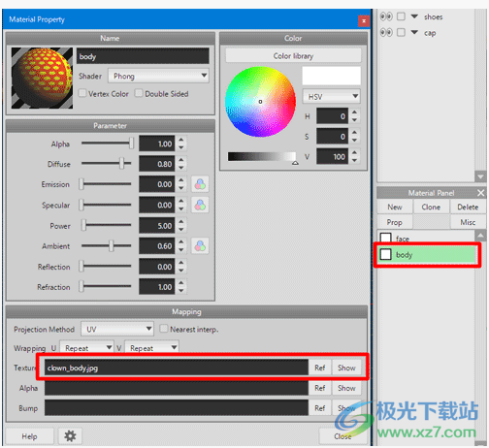This screenshot has height=448, width=489.
Task: Click the Diffuse slider track
Action: pos(106,164)
